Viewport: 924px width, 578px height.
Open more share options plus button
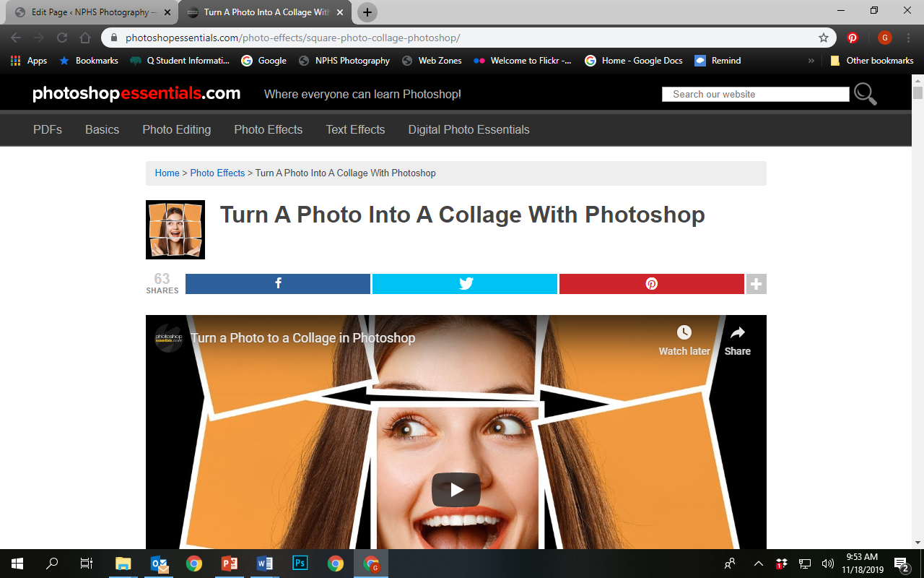[x=757, y=284]
